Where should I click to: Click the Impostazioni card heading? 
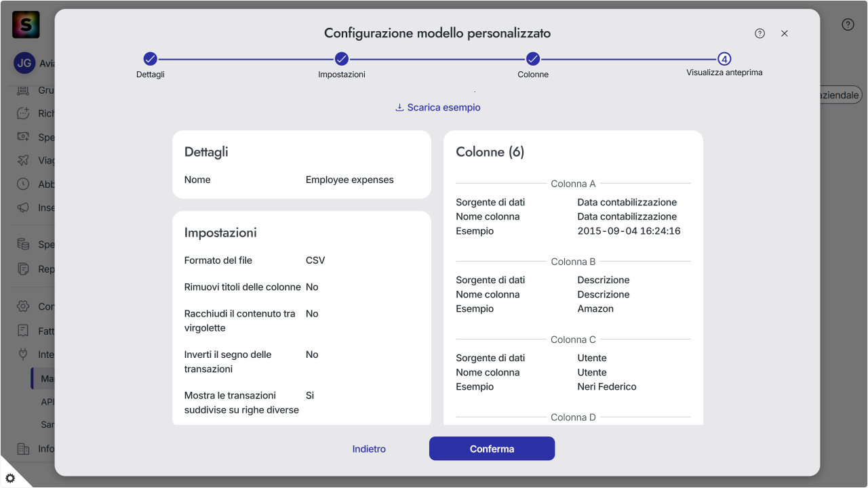[x=220, y=232]
